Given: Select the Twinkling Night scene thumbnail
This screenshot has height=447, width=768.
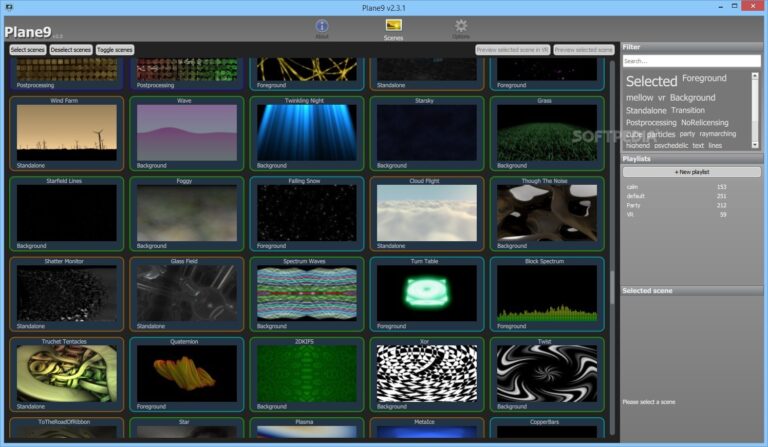Looking at the screenshot, I should pyautogui.click(x=307, y=133).
